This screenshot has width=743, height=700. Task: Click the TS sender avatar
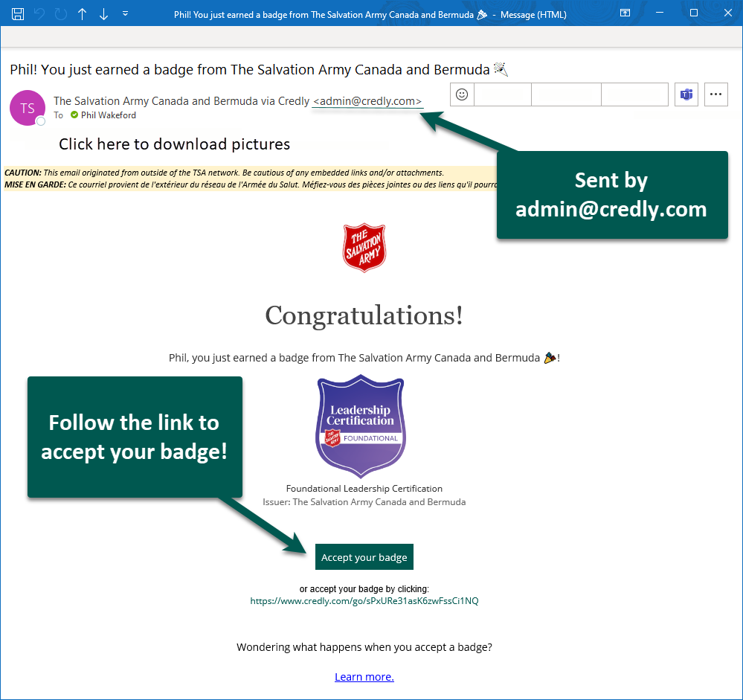pos(28,108)
